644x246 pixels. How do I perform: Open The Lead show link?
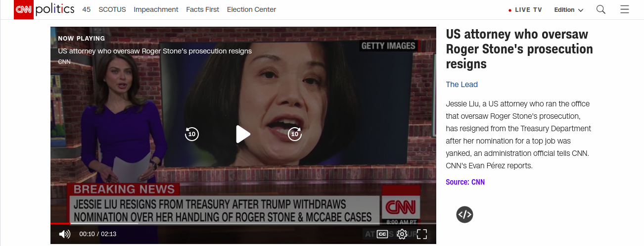point(461,85)
